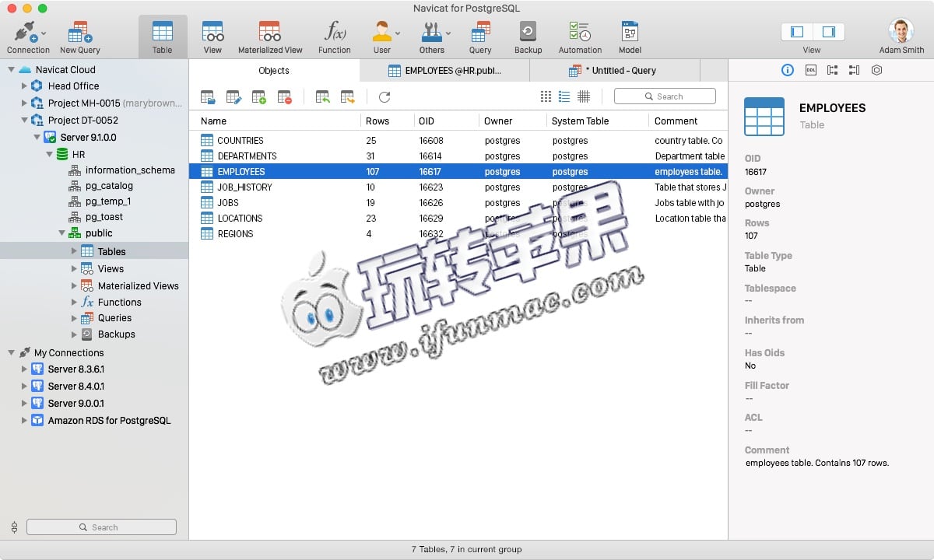The height and width of the screenshot is (560, 934).
Task: Open the EMPLOYEES @HR.publ... tab
Action: pos(444,70)
